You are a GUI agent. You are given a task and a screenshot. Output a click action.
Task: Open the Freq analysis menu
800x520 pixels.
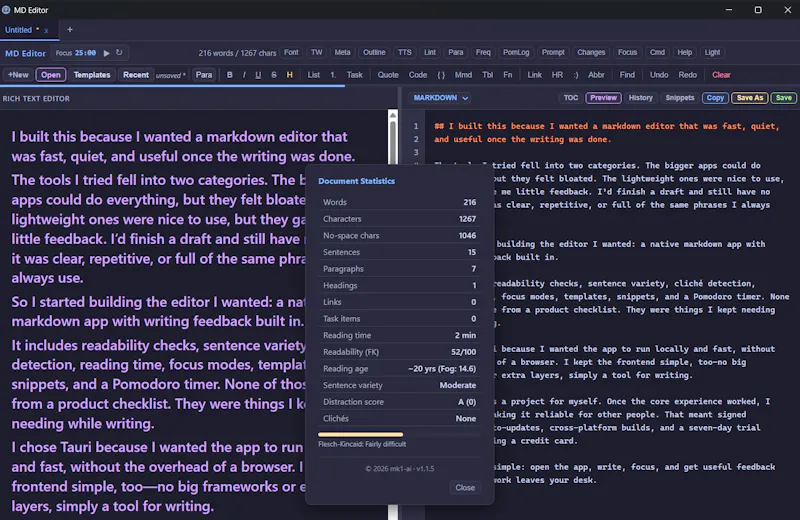tap(483, 53)
